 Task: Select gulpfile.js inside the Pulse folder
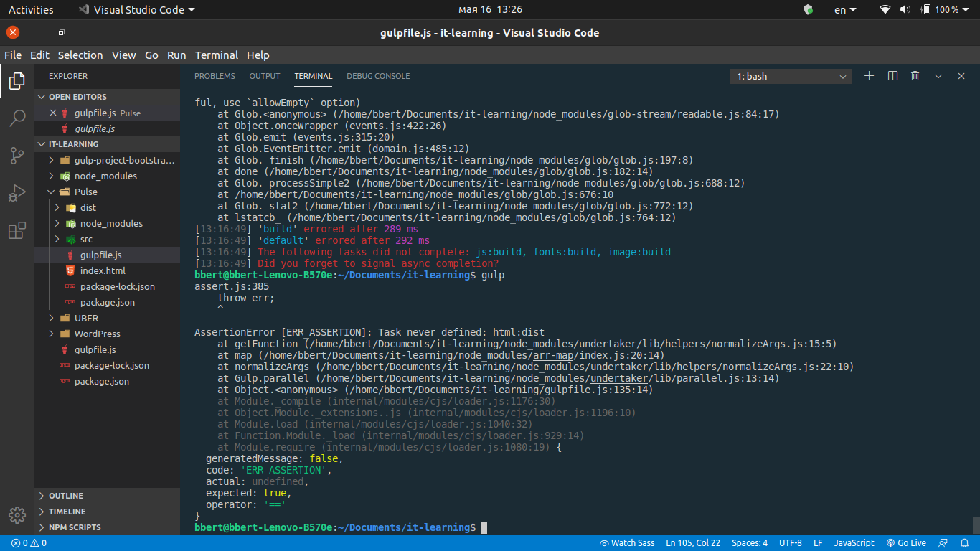(x=108, y=255)
